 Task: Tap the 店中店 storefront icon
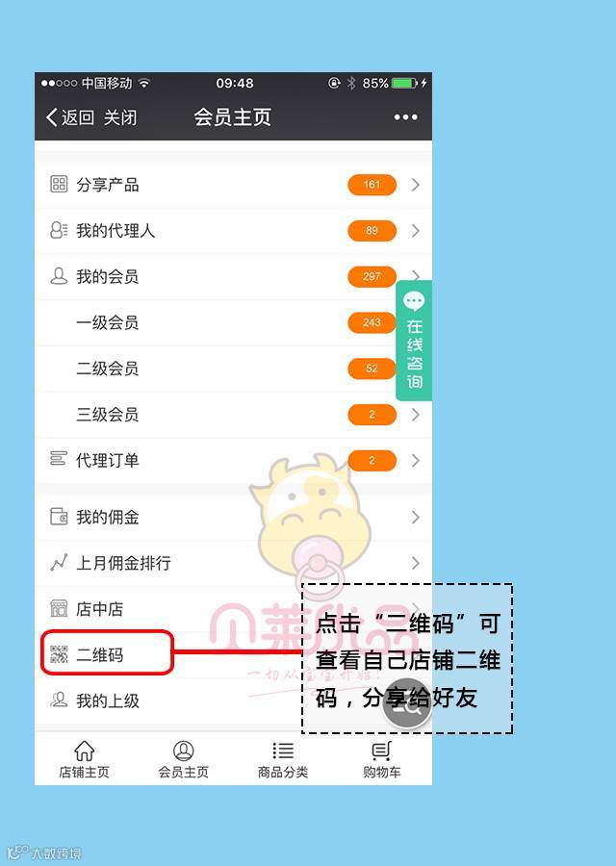click(59, 608)
